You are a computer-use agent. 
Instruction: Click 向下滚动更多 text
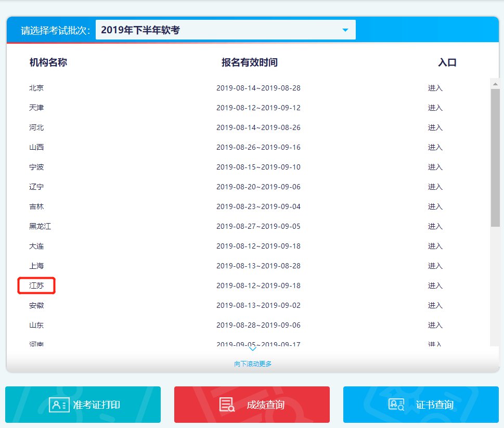(x=253, y=364)
